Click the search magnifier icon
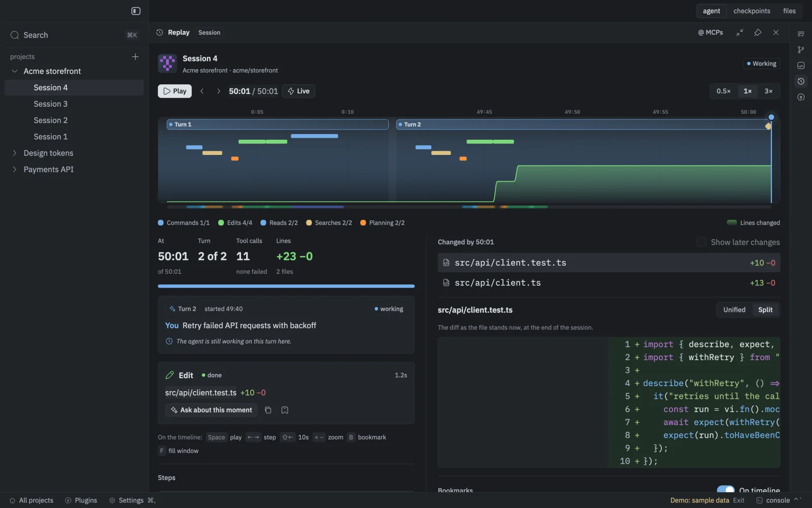812x508 pixels. click(x=15, y=35)
